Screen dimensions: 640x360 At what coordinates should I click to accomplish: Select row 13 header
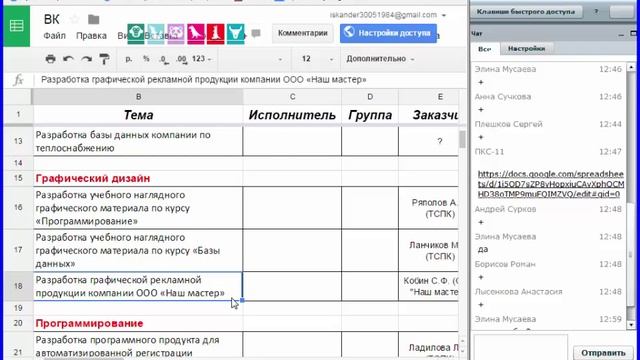point(18,141)
